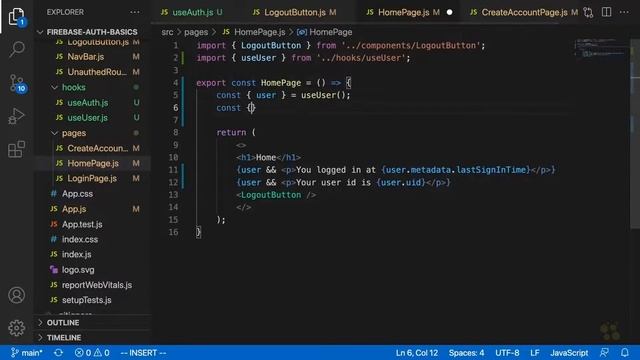Open the Search view
This screenshot has width=640, height=360.
[x=17, y=49]
